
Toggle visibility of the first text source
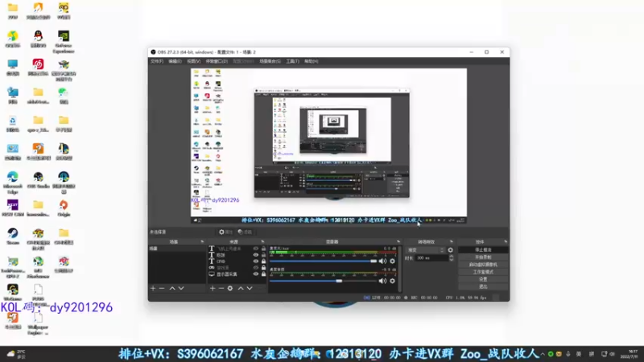pyautogui.click(x=256, y=249)
